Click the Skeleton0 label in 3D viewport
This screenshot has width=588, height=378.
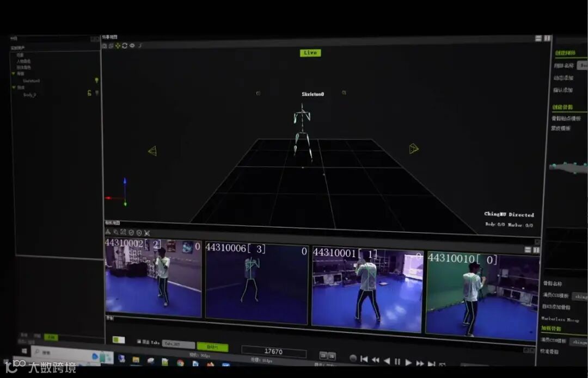tap(313, 94)
